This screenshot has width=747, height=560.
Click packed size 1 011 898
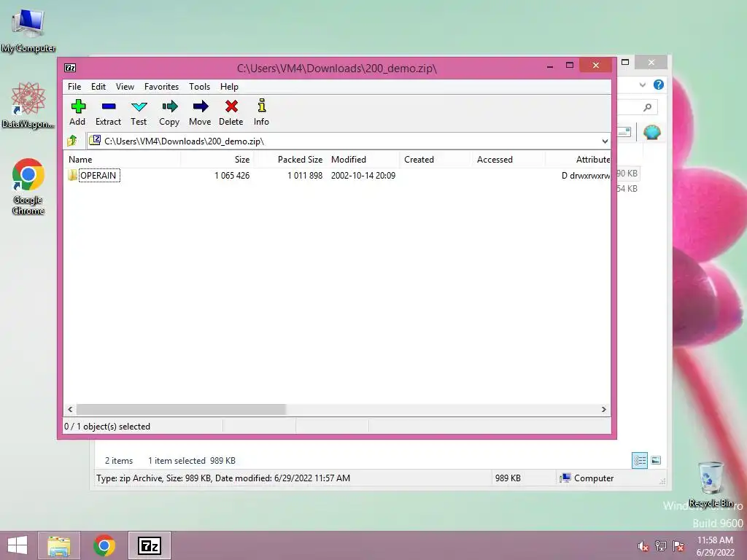coord(305,175)
